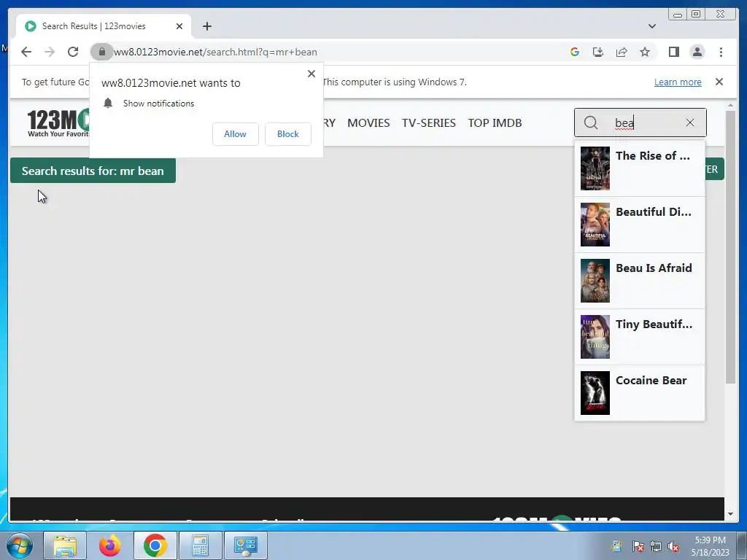The width and height of the screenshot is (747, 560).
Task: Open the TOP IMDB menu
Action: 495,122
